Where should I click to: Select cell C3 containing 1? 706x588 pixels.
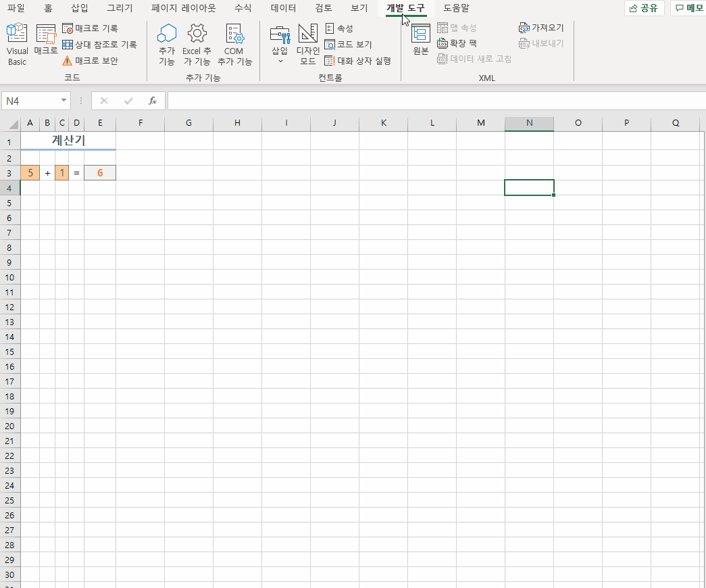tap(62, 173)
